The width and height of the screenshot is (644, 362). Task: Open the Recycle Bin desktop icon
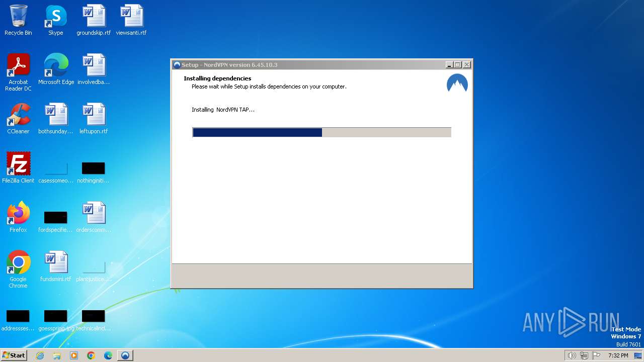click(18, 20)
